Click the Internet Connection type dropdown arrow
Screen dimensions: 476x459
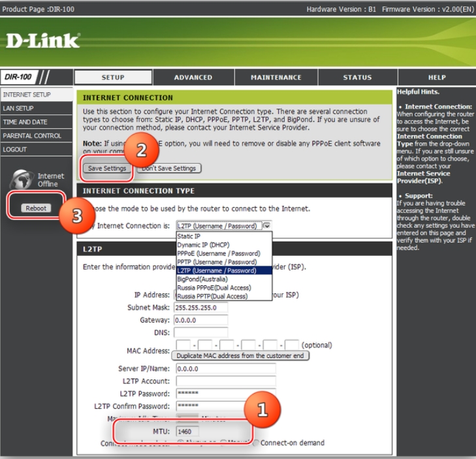pyautogui.click(x=267, y=226)
